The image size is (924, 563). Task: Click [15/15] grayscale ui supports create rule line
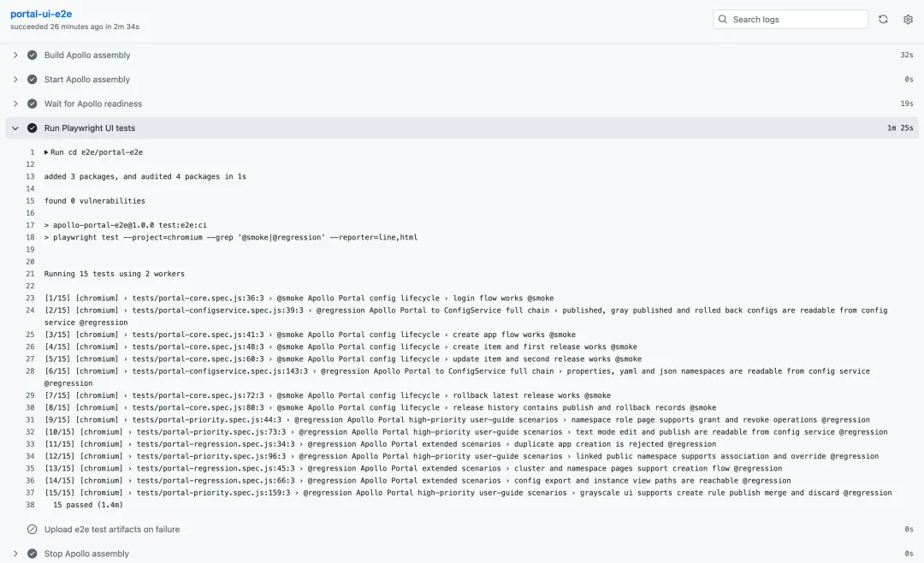pyautogui.click(x=469, y=493)
